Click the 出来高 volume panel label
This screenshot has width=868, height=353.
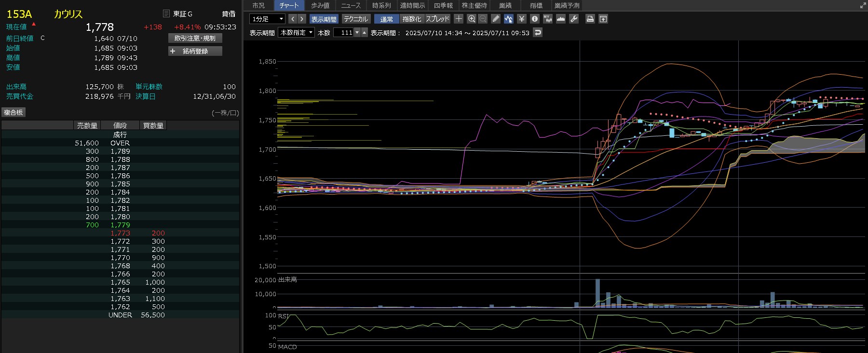288,280
